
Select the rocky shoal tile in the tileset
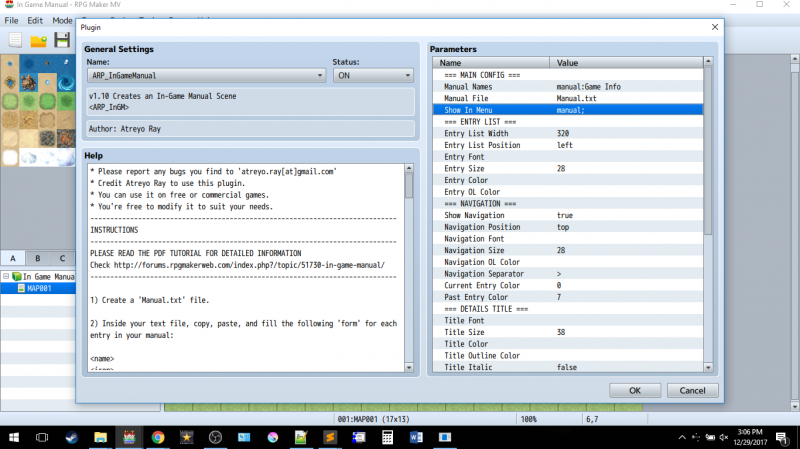29,83
